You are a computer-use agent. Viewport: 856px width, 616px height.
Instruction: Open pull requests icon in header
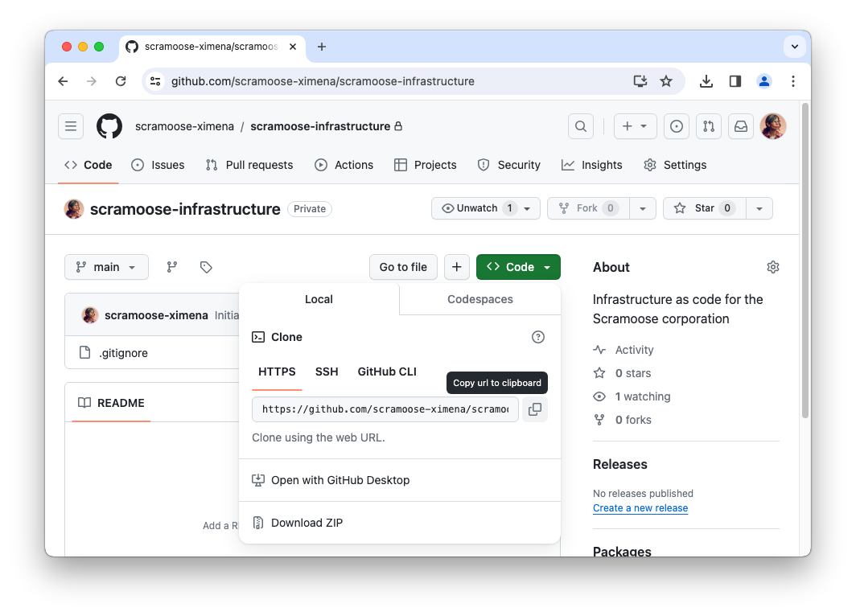tap(708, 126)
